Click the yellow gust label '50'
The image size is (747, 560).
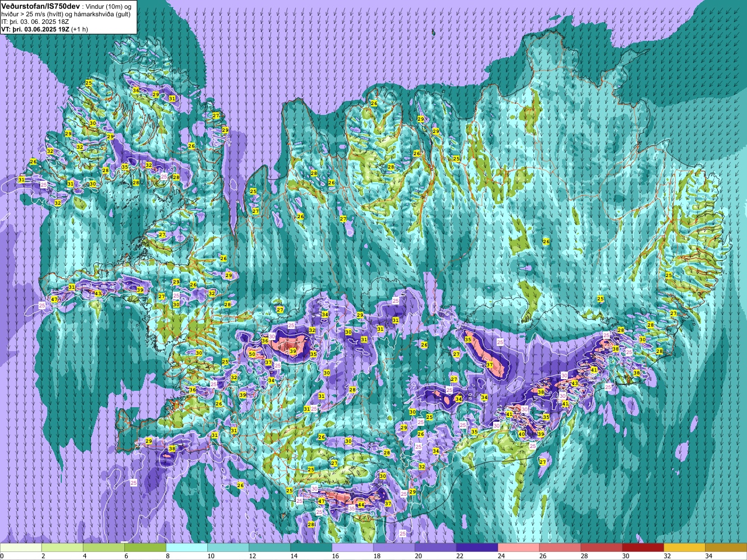tap(252, 354)
